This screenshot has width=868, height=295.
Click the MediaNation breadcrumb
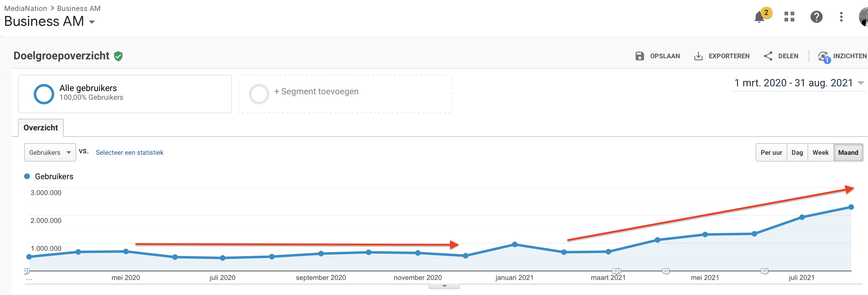[x=26, y=8]
